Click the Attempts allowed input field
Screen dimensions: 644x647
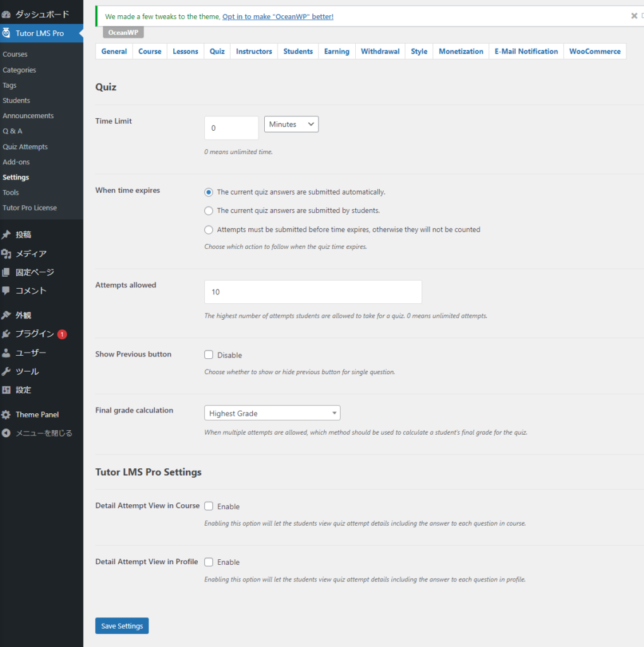(313, 292)
